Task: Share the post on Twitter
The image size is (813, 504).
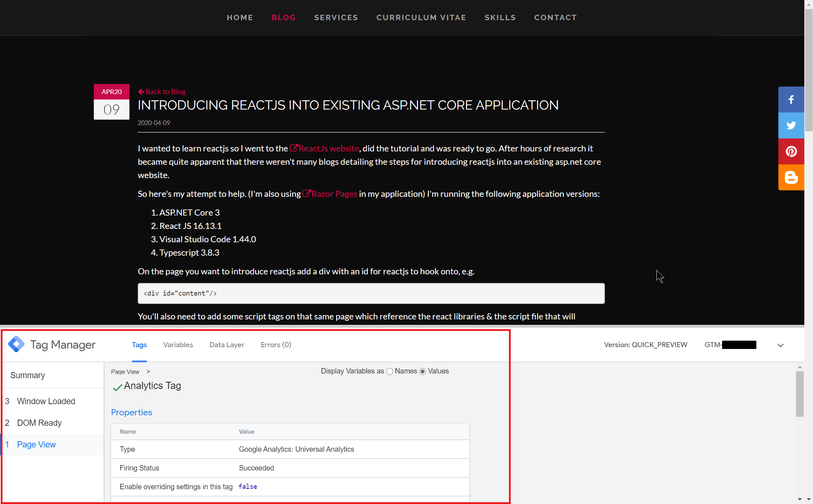Action: (791, 125)
